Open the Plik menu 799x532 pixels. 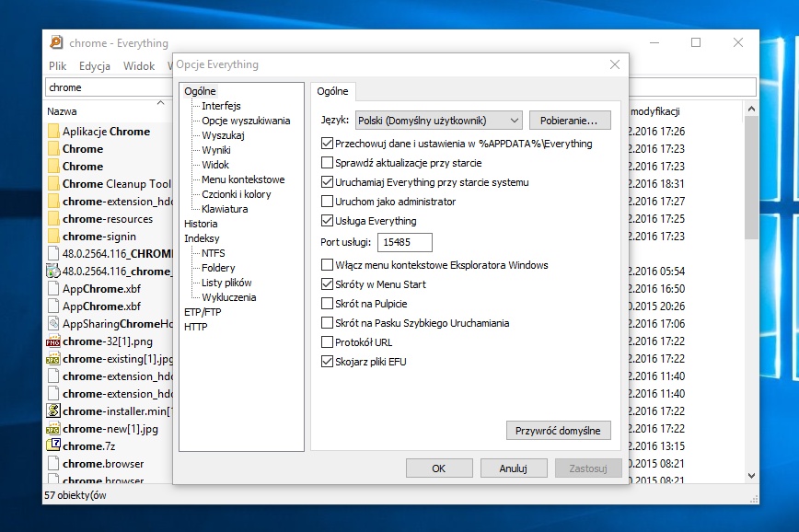tap(58, 66)
